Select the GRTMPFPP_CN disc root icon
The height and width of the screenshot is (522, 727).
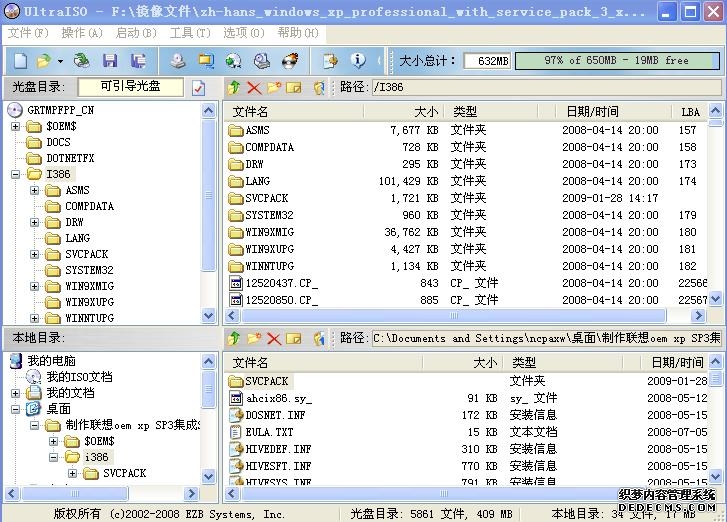[15, 110]
